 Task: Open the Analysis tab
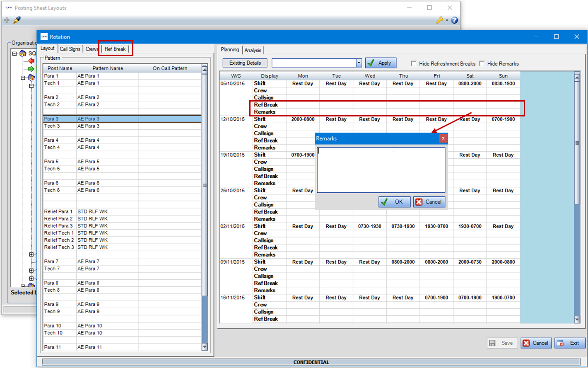coord(253,50)
